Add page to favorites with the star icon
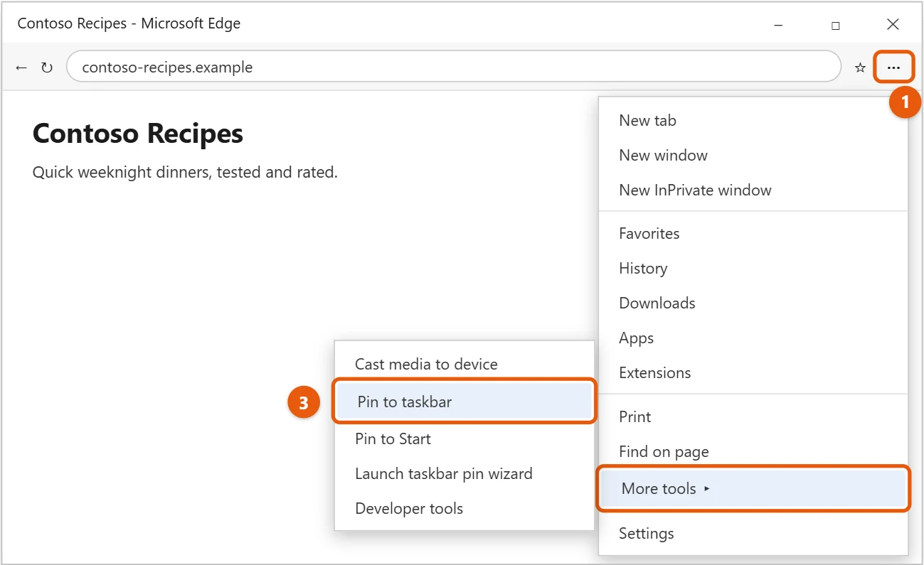The height and width of the screenshot is (565, 924). pyautogui.click(x=860, y=68)
